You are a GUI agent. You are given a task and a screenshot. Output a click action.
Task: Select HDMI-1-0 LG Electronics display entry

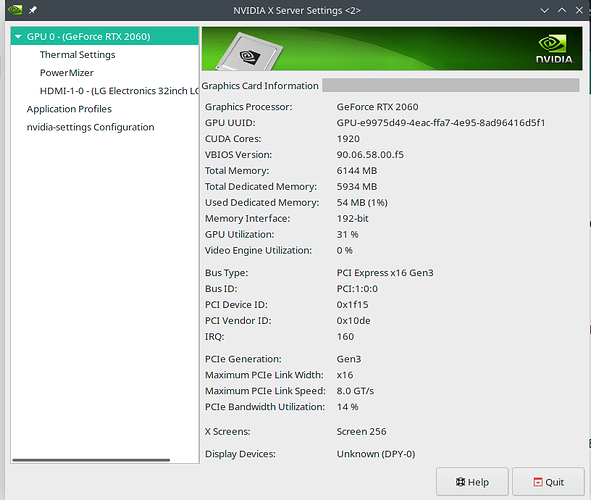pos(119,91)
